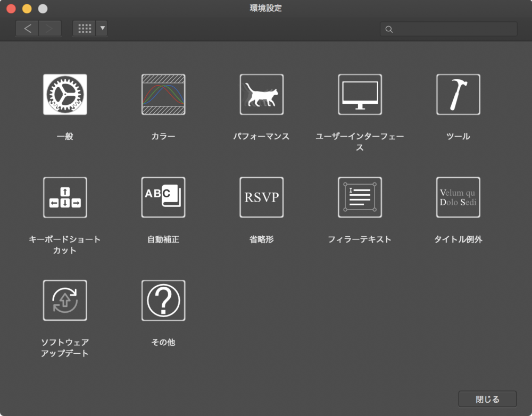The width and height of the screenshot is (532, 416).
Task: Select the 自動補正 ABC book icon
Action: point(163,197)
